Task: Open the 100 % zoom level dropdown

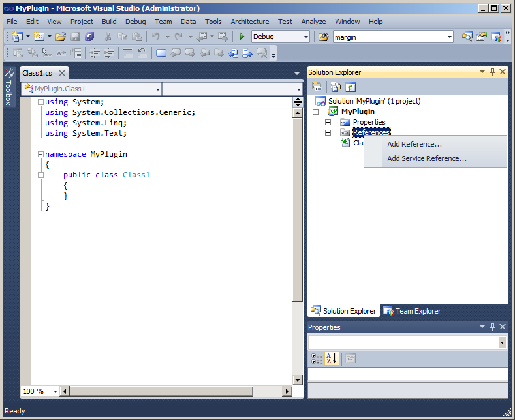Action: 55,391
